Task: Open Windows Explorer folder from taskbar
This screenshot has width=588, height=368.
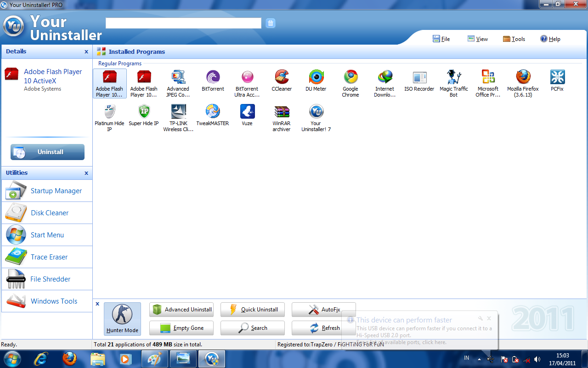Action: (98, 358)
